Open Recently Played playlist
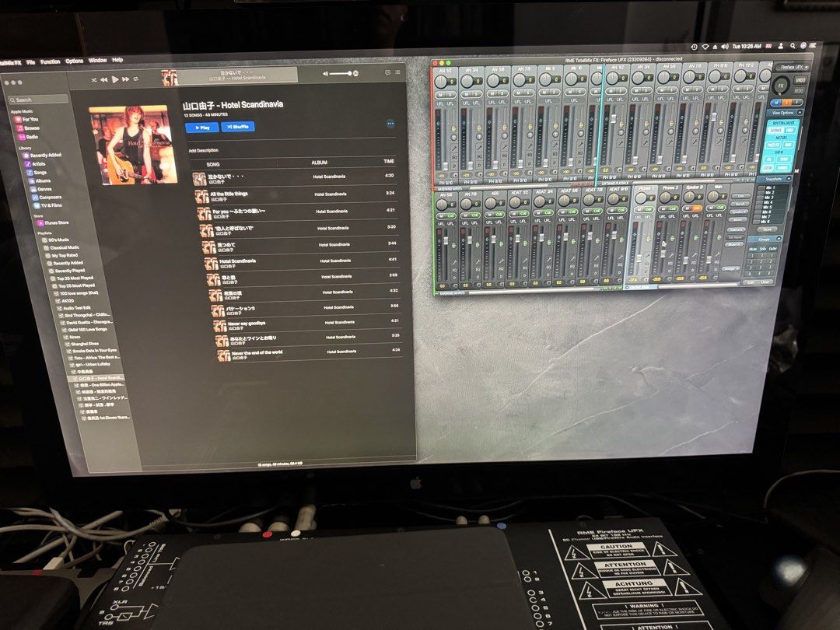840x630 pixels. 65,271
